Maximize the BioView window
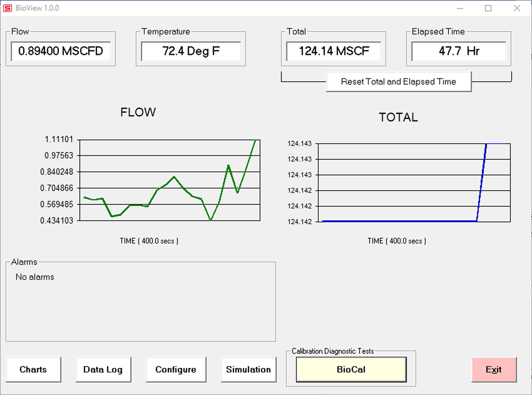 click(x=488, y=8)
